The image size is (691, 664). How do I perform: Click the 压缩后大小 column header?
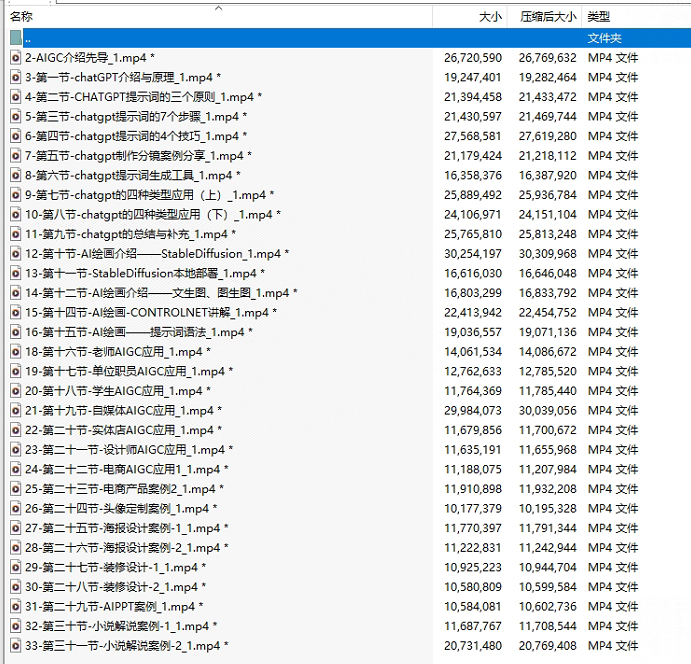[x=548, y=17]
